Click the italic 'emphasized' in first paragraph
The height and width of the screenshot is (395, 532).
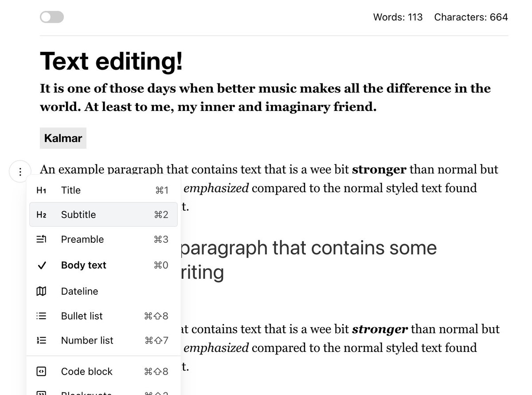[216, 188]
